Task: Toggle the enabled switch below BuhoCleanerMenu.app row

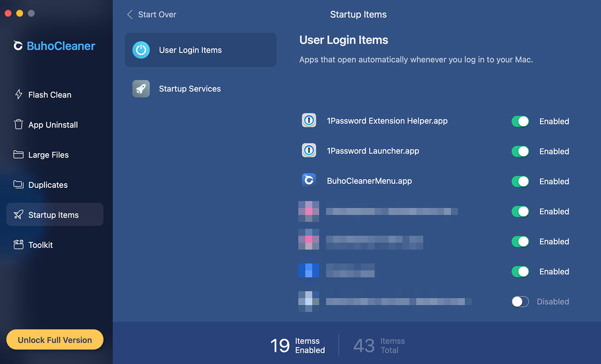Action: (520, 211)
